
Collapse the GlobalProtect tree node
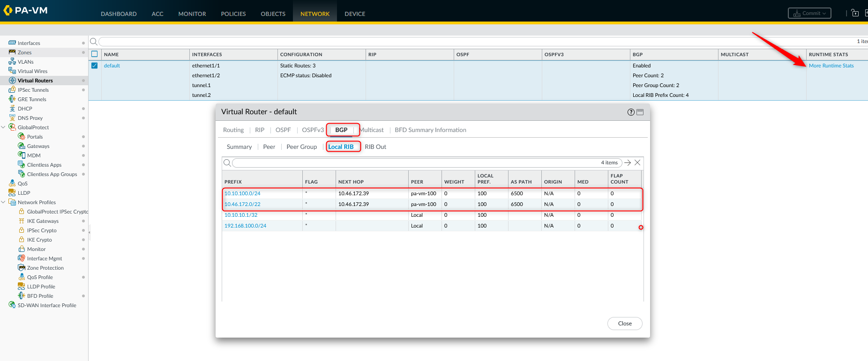(x=4, y=127)
